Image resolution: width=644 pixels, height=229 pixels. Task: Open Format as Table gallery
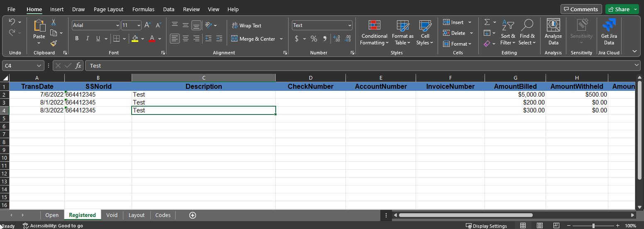click(403, 32)
